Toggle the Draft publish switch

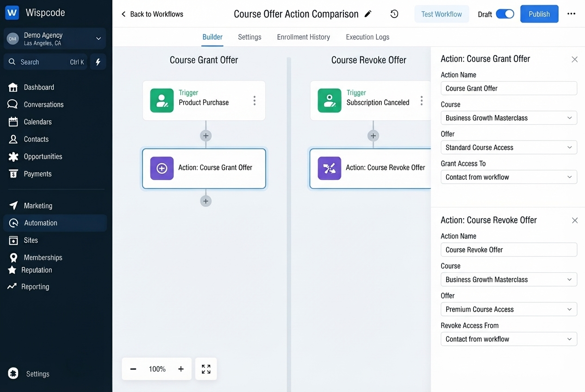click(505, 14)
